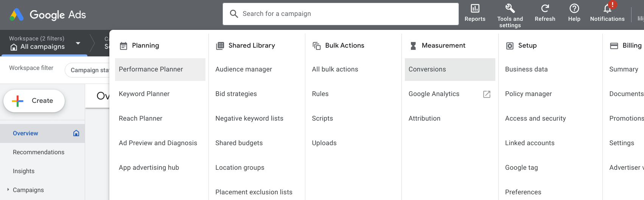Open Insights in the left sidebar
This screenshot has width=644, height=200.
[23, 171]
